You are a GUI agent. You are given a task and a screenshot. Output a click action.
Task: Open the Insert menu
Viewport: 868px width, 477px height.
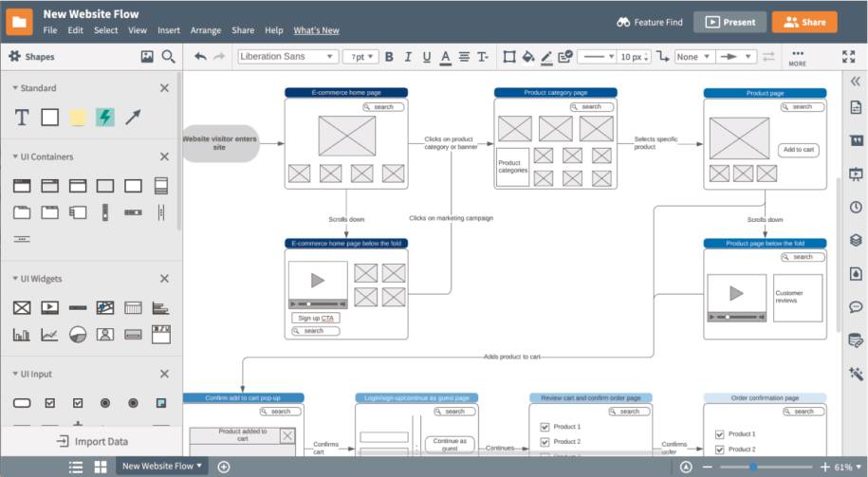169,30
